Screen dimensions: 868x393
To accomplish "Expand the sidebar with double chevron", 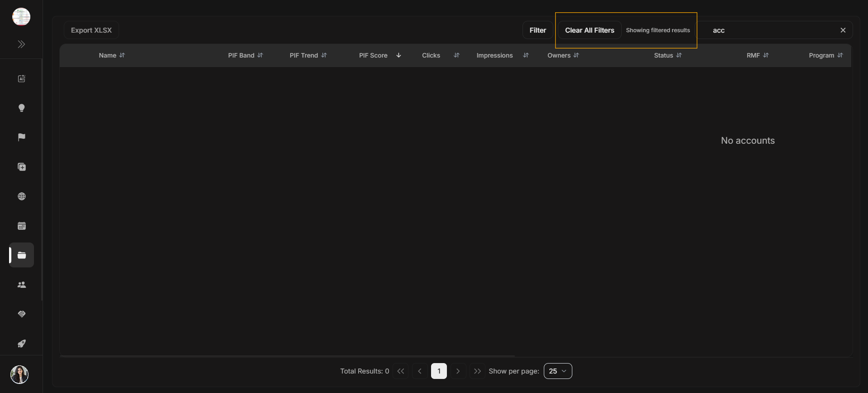I will coord(21,44).
